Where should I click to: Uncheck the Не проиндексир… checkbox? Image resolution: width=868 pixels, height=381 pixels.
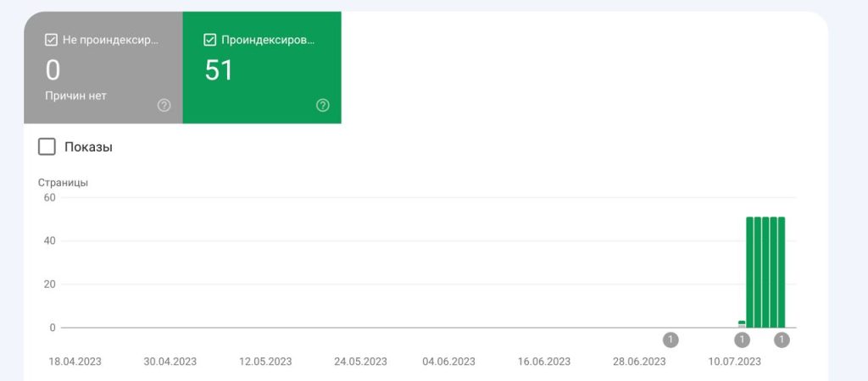(x=51, y=40)
